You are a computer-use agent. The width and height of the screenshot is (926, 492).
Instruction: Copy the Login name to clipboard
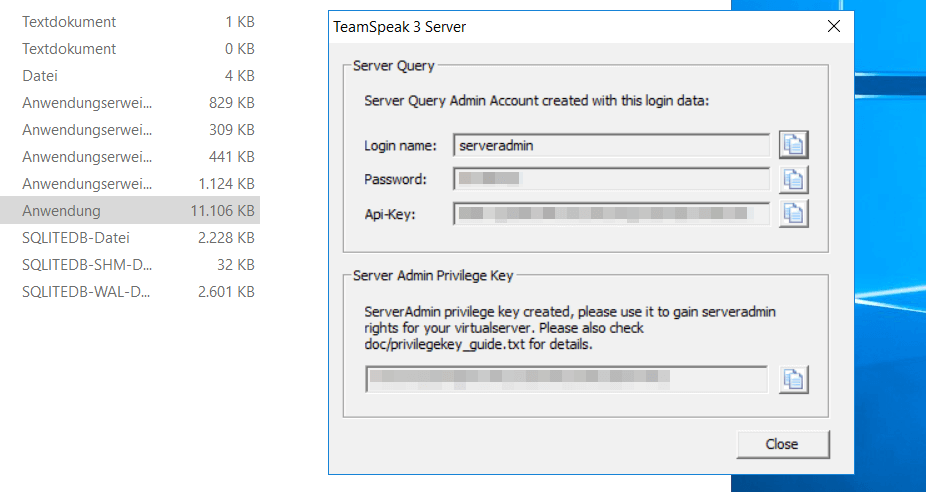click(x=793, y=145)
